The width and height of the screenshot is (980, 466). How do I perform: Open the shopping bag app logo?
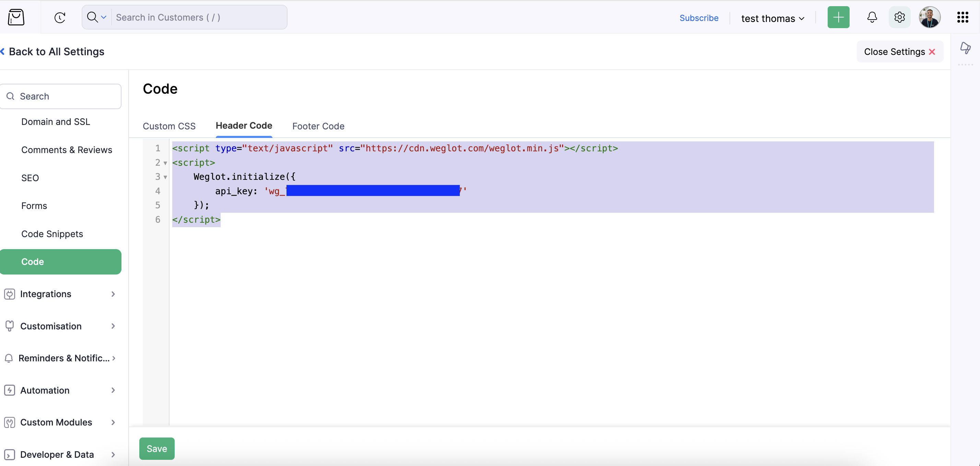[x=16, y=17]
